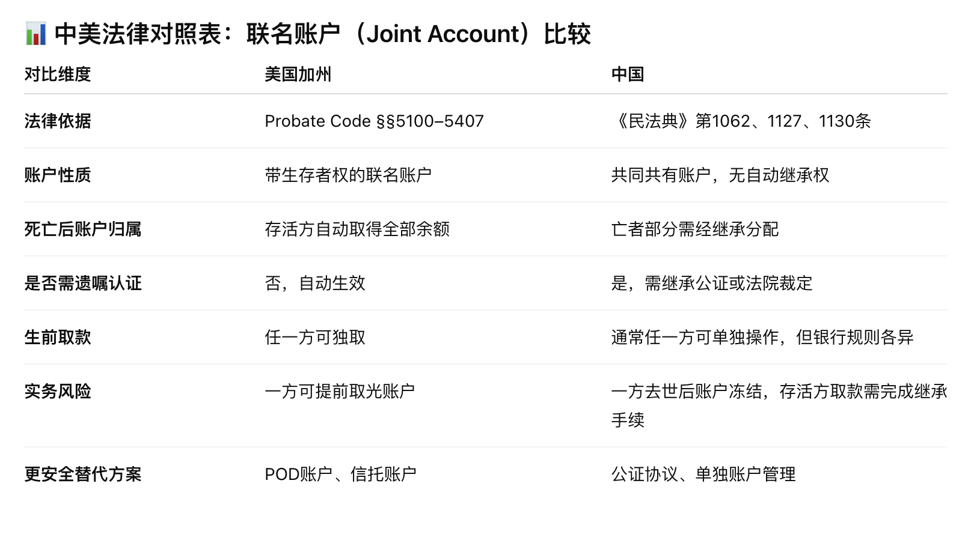Image resolution: width=980 pixels, height=537 pixels.
Task: Click the 是否需遗嘱认证 row label
Action: [x=83, y=284]
